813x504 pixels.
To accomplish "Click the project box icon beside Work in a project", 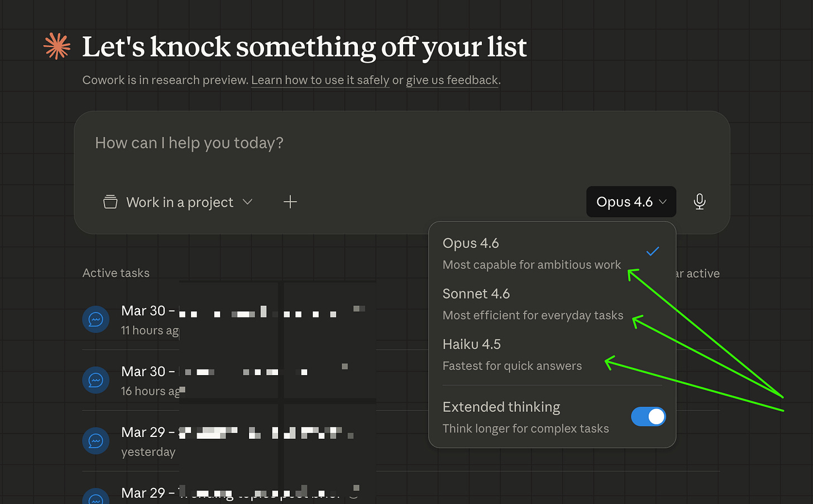I will (x=109, y=201).
